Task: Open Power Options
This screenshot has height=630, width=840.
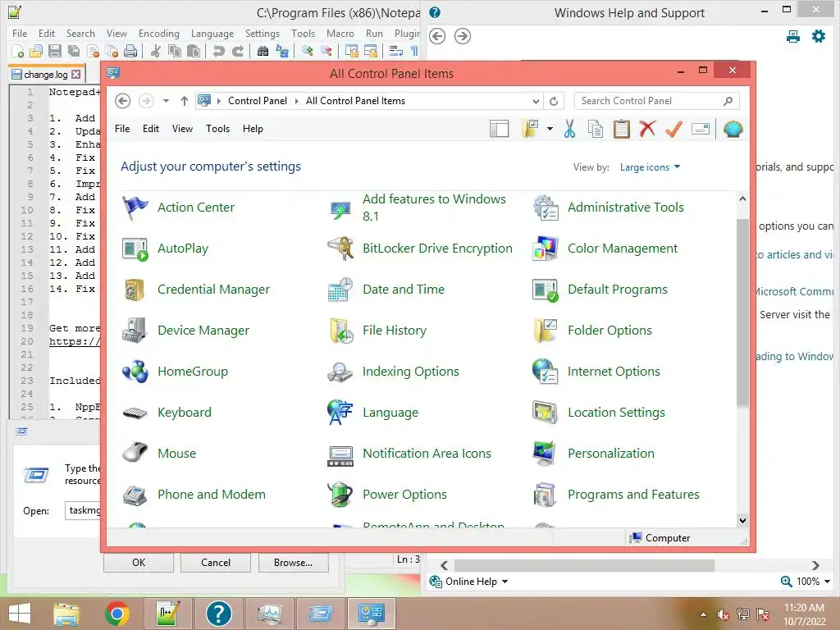Action: 387,495
